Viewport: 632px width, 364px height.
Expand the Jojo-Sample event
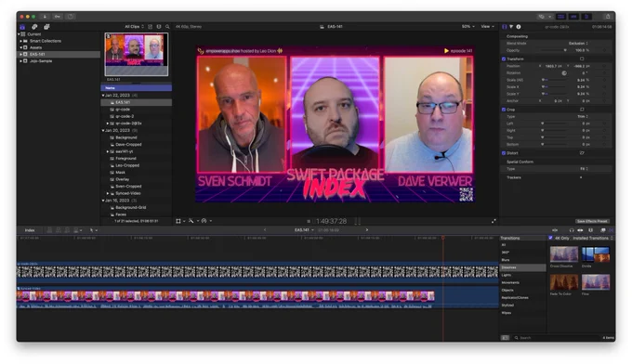(x=20, y=60)
